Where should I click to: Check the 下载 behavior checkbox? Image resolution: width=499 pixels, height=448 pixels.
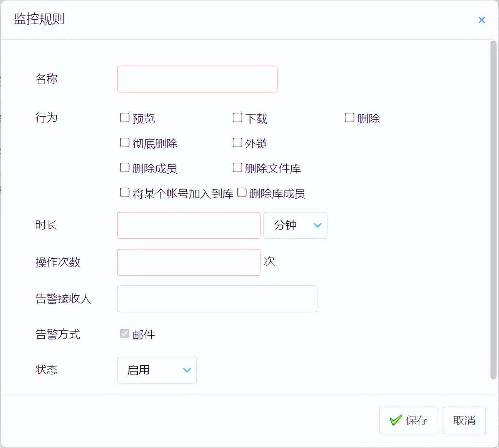(237, 118)
